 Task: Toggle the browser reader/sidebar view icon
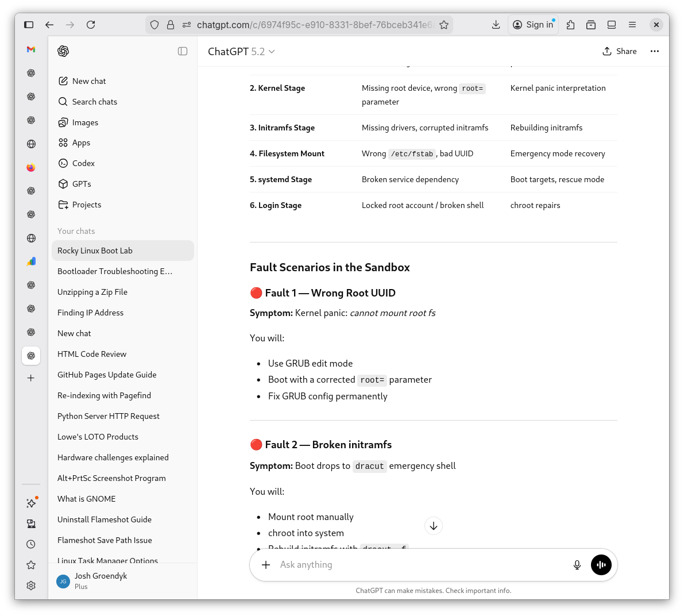point(612,25)
